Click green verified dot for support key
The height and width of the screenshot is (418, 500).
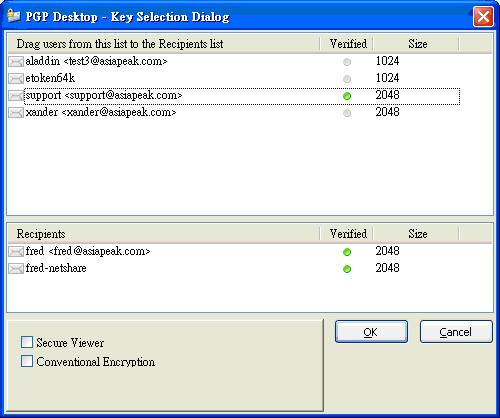pyautogui.click(x=347, y=96)
